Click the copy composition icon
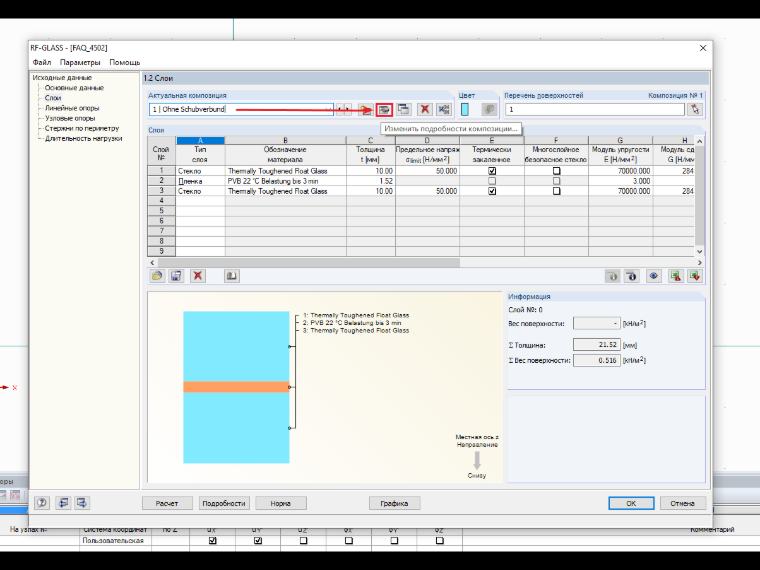The height and width of the screenshot is (570, 760). [403, 110]
